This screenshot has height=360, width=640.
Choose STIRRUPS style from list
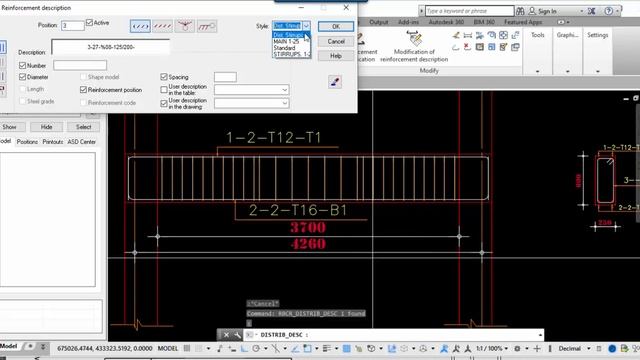(291, 54)
